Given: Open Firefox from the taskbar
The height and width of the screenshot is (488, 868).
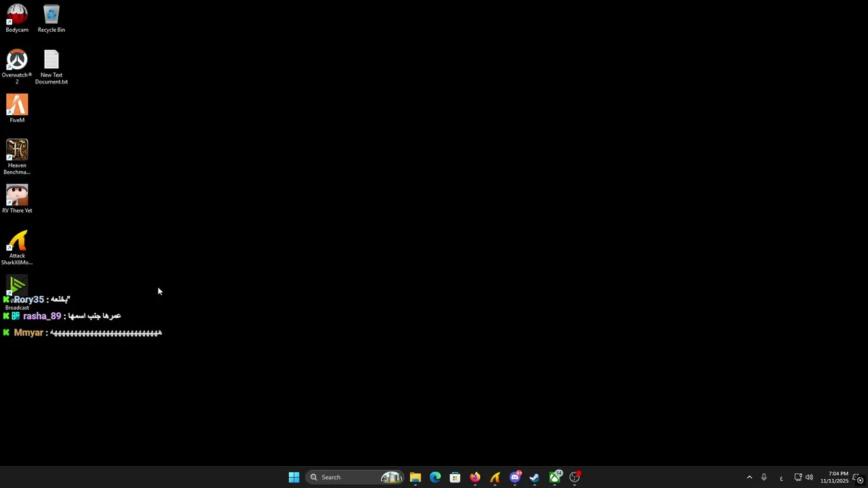Looking at the screenshot, I should coord(475,477).
